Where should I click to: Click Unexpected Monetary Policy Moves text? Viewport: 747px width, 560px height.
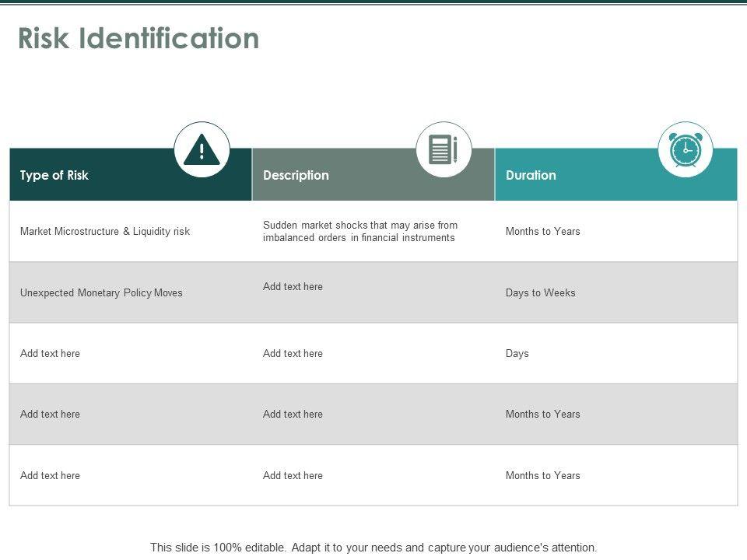coord(101,292)
